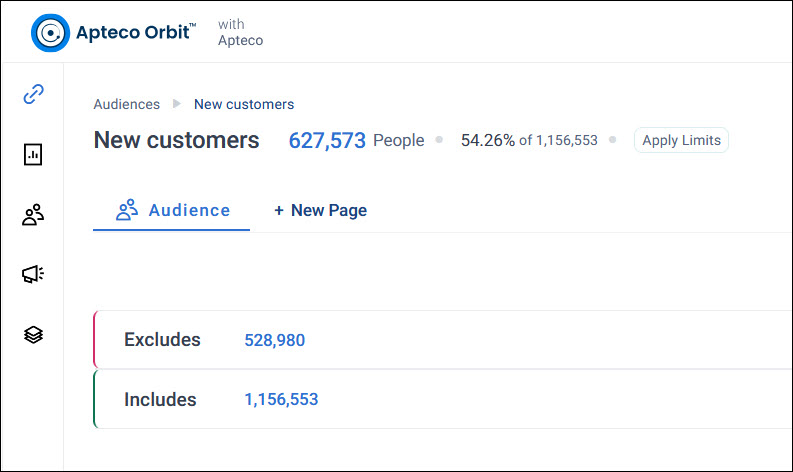Image resolution: width=793 pixels, height=472 pixels.
Task: Add a New Page tab
Action: click(321, 210)
